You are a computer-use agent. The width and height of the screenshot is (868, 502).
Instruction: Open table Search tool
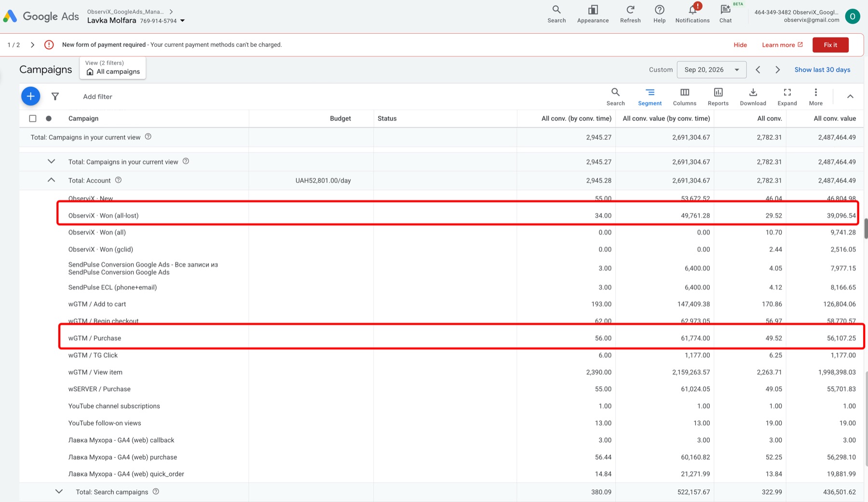pyautogui.click(x=615, y=96)
